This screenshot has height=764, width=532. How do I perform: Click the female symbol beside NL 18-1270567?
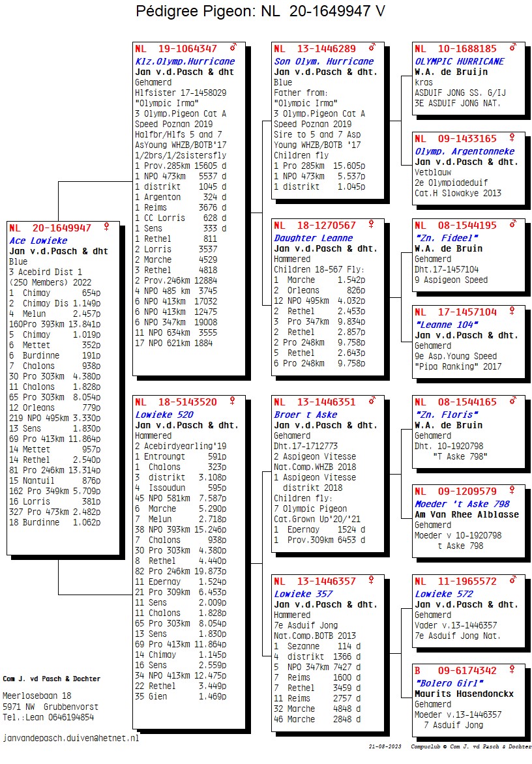click(372, 224)
